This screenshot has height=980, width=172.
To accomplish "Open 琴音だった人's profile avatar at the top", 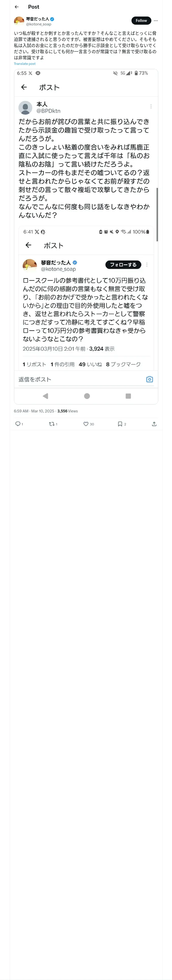I will pyautogui.click(x=19, y=21).
